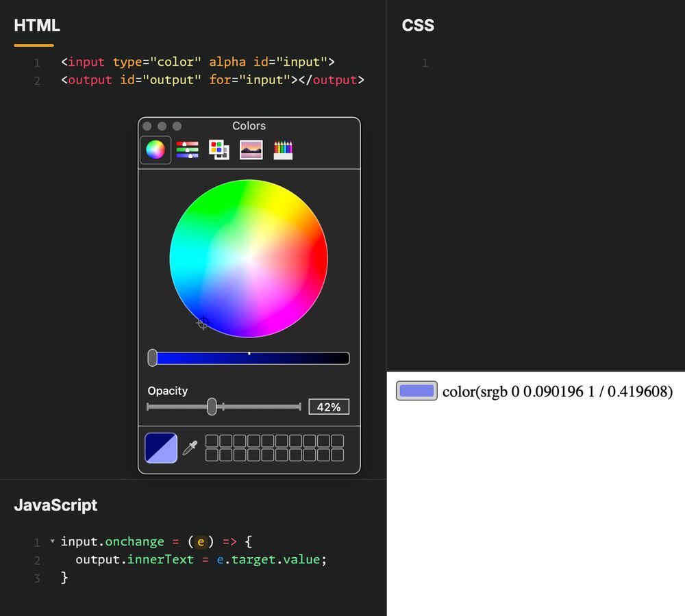Viewport: 685px width, 616px height.
Task: Click the output color value text
Action: pyautogui.click(x=556, y=391)
